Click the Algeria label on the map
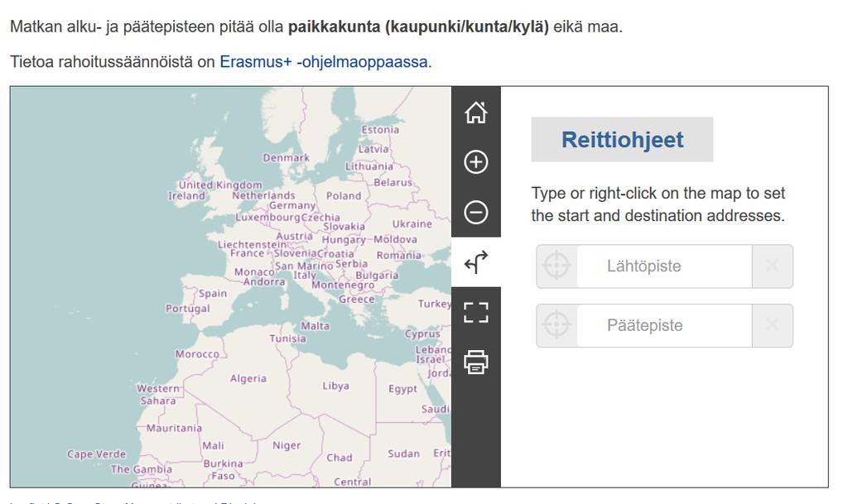 pos(248,379)
